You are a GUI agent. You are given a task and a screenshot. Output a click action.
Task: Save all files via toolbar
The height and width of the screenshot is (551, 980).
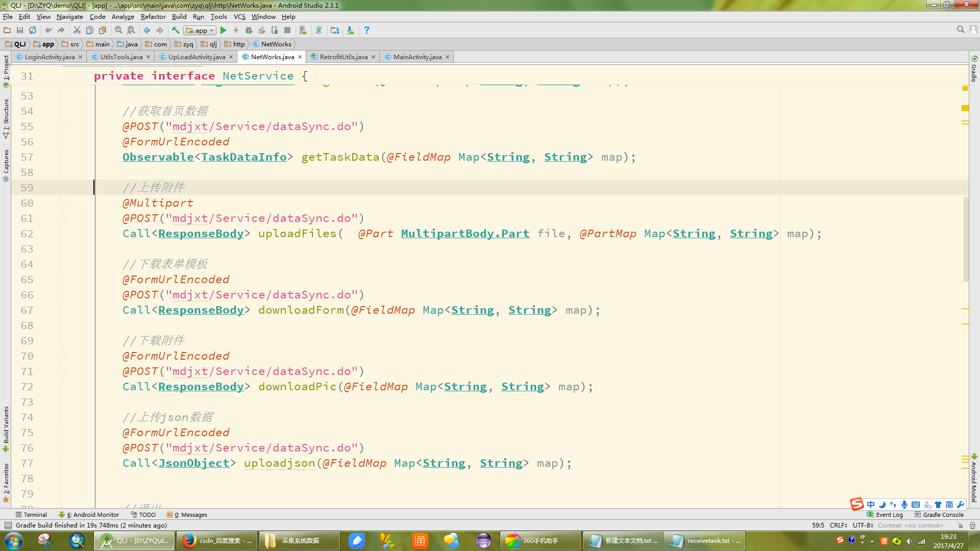click(20, 31)
